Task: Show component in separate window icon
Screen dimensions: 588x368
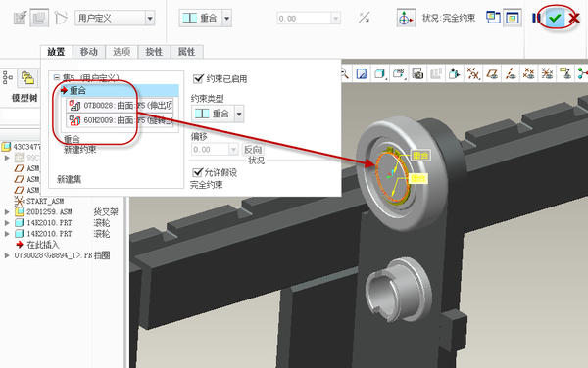Action: point(493,18)
